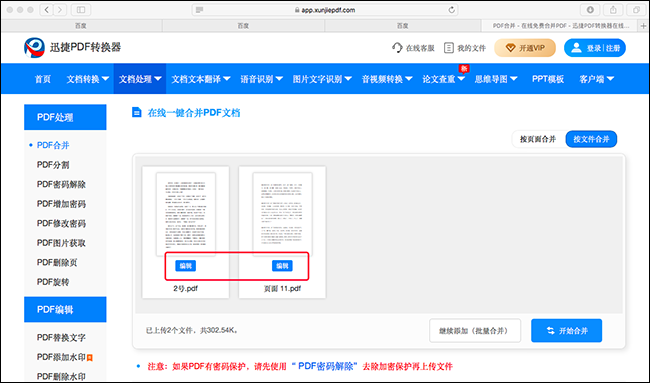Click the 2号.pdf page thumbnail
Image resolution: width=650 pixels, height=383 pixels.
[186, 214]
